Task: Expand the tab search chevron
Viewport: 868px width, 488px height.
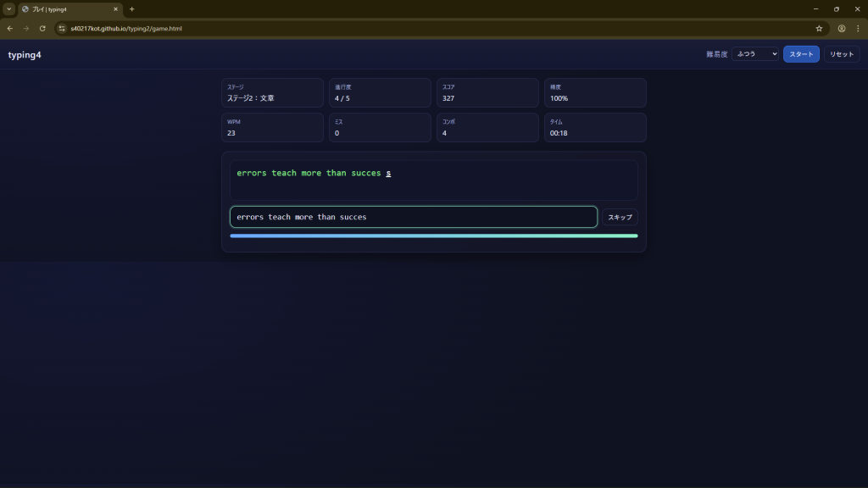Action: (8, 8)
